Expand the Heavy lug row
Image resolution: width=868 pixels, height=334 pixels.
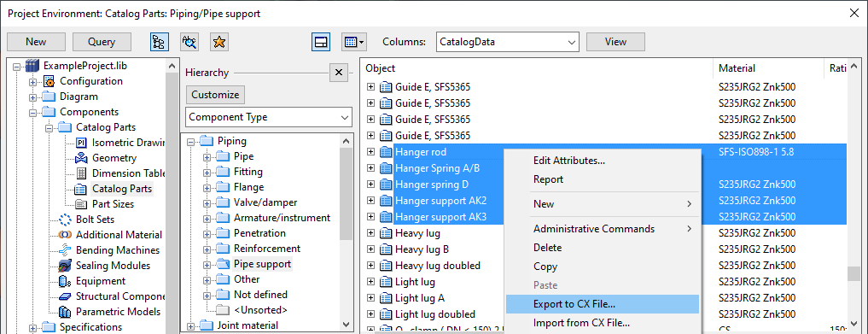coord(371,233)
